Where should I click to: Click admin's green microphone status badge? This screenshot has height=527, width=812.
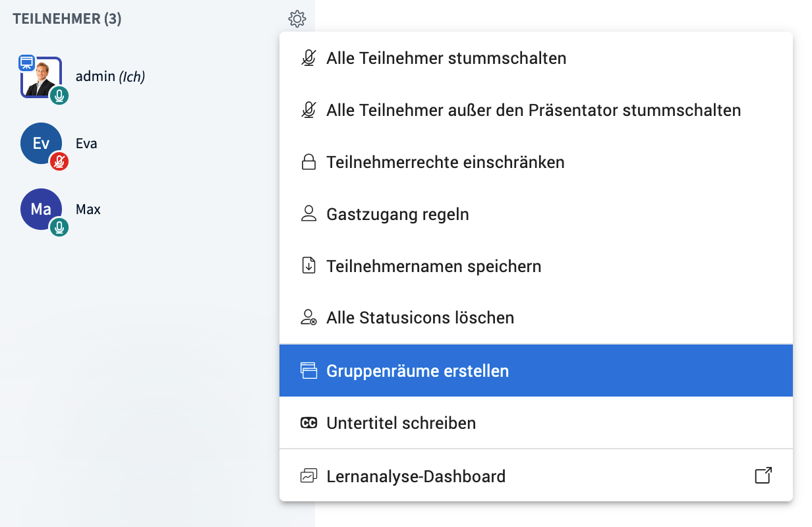tap(59, 96)
